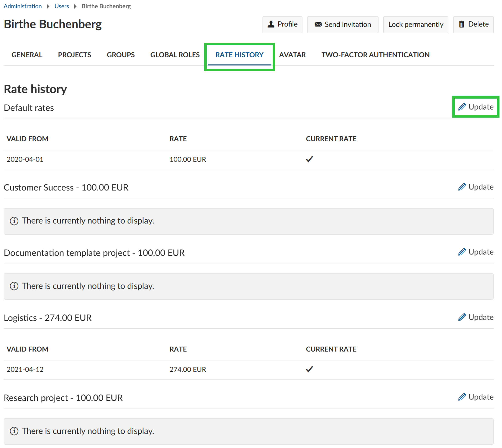Screen dimensions: 502x448
Task: Update the Documentation template project rate
Action: click(x=476, y=252)
